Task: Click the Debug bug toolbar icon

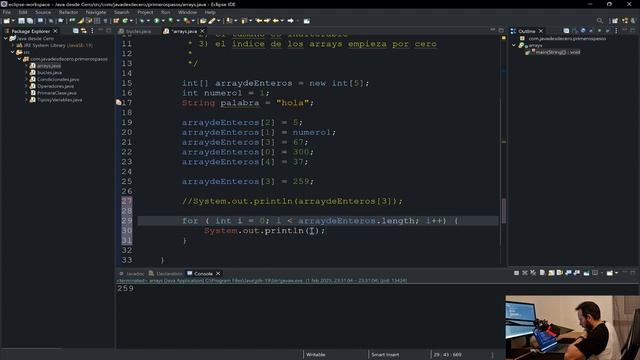Action: pos(142,20)
